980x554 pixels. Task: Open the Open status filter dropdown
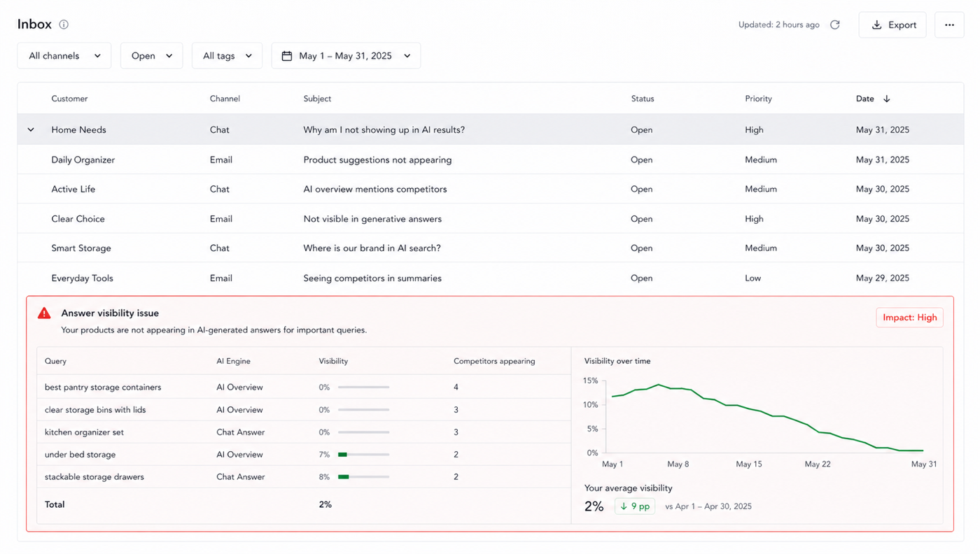click(x=151, y=56)
